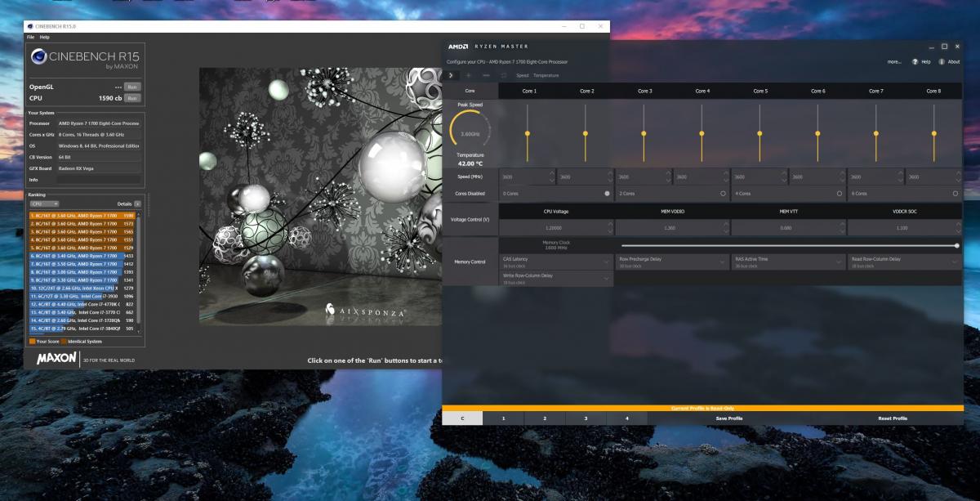Click the Cinebench render preview image
Screen dimensions: 980x501
323,196
